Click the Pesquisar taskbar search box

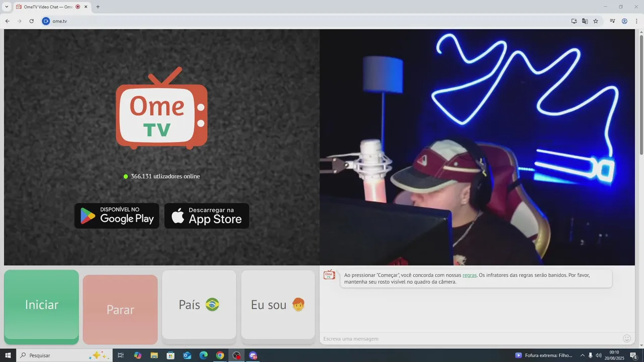[x=64, y=355]
